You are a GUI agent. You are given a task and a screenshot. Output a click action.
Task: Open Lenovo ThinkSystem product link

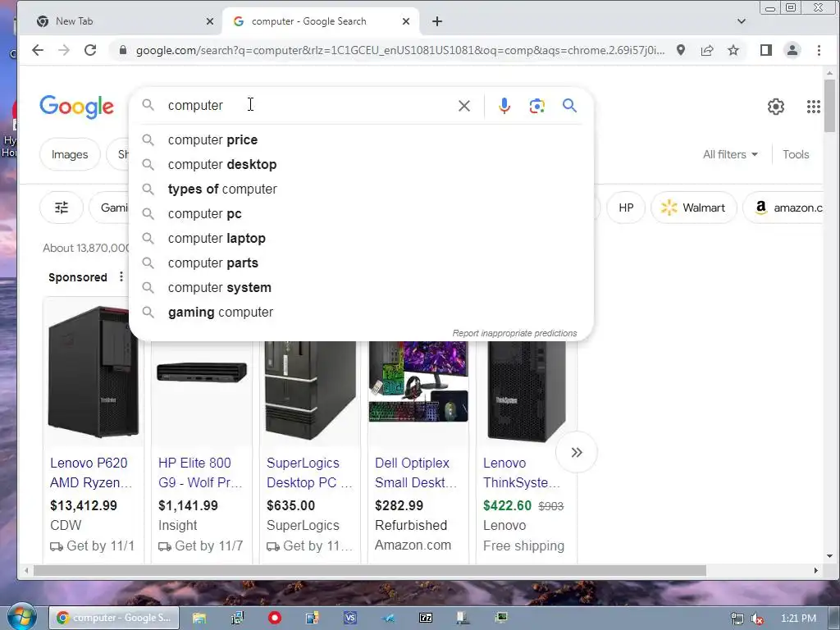[521, 472]
